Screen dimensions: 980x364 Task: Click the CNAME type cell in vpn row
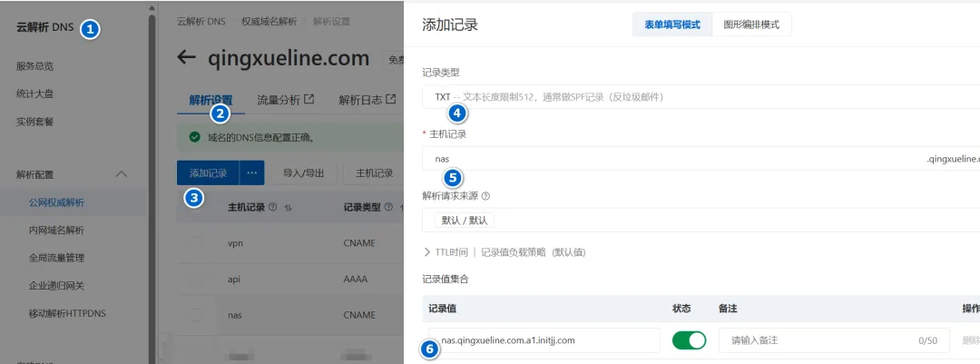359,242
